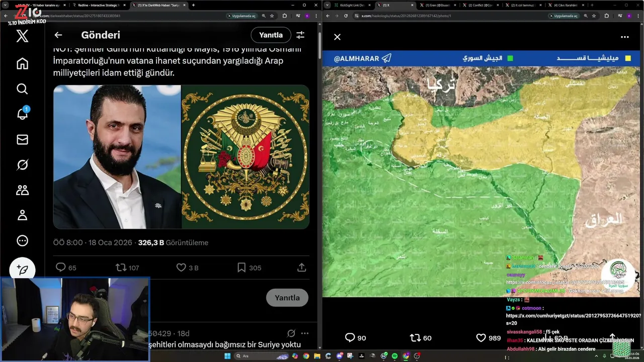Open new tab in the left browser window

tap(193, 5)
